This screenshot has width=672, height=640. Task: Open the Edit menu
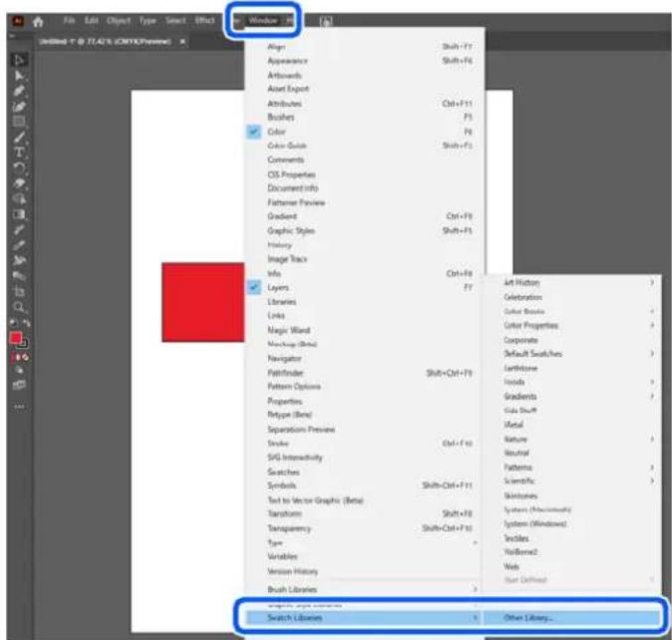pos(92,21)
